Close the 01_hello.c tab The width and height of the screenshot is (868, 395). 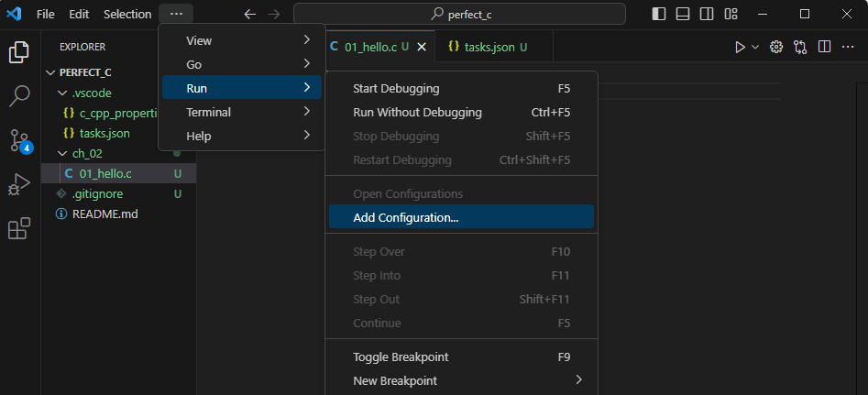click(422, 47)
